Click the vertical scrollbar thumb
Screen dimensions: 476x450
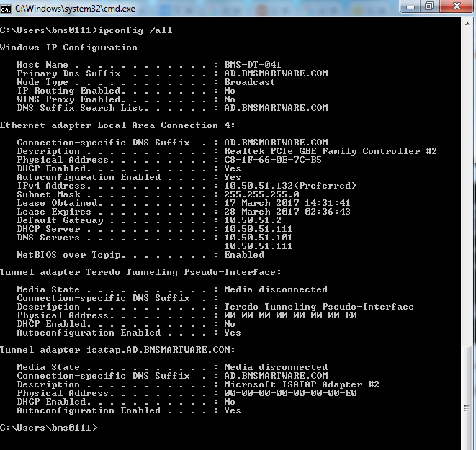click(x=467, y=397)
